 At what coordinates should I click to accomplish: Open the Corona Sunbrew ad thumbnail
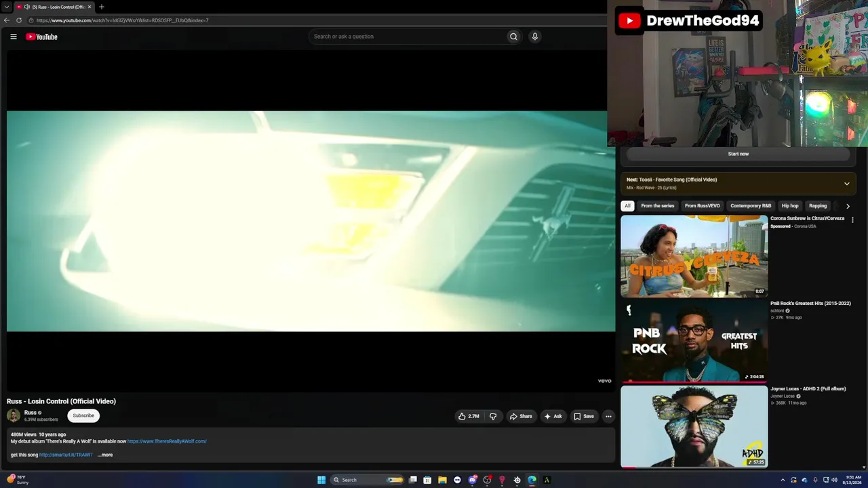pyautogui.click(x=694, y=256)
